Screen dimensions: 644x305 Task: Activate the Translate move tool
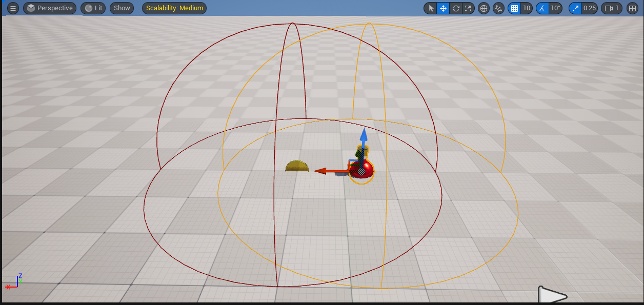tap(443, 8)
